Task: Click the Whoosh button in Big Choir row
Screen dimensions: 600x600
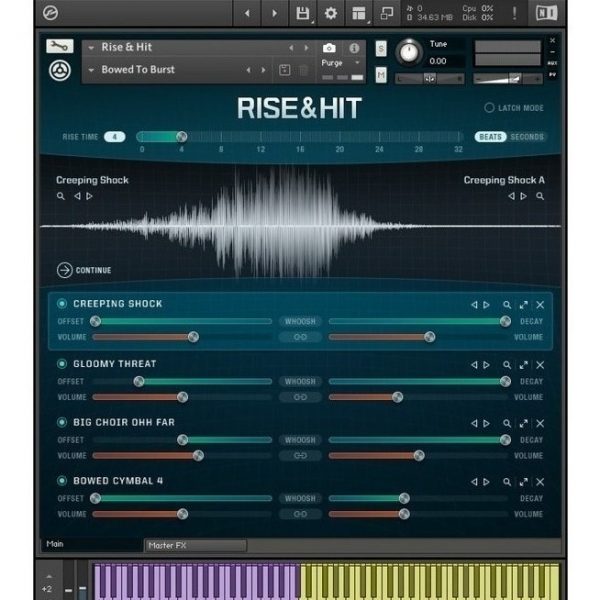Action: tap(300, 440)
